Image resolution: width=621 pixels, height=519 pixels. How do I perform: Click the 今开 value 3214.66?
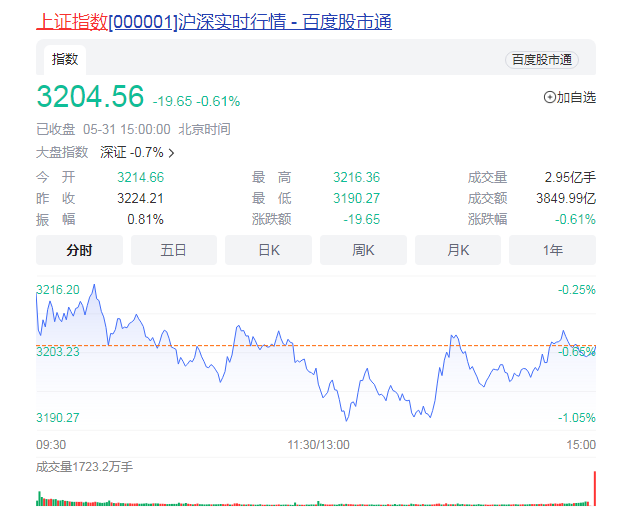[140, 177]
